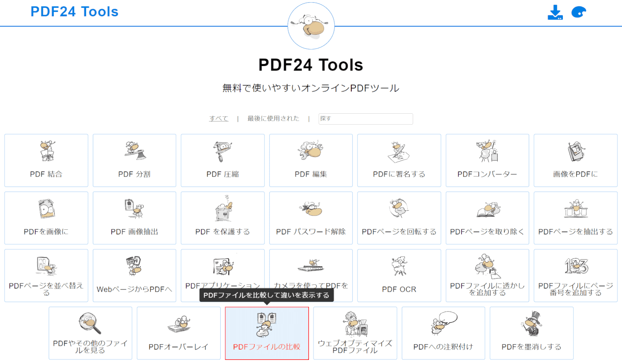The height and width of the screenshot is (364, 622).
Task: Click the PDFやその他のファイルを見る label
Action: [90, 347]
